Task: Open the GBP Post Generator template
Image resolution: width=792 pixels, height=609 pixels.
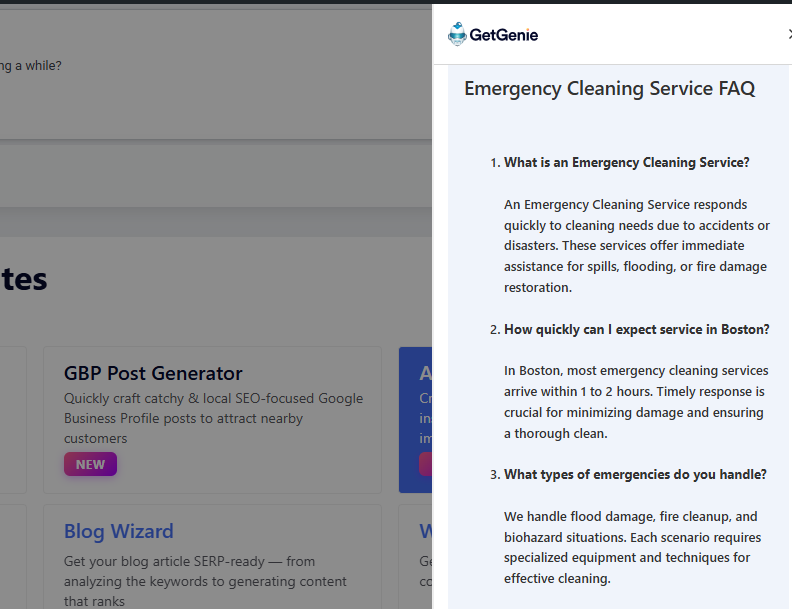Action: click(153, 373)
